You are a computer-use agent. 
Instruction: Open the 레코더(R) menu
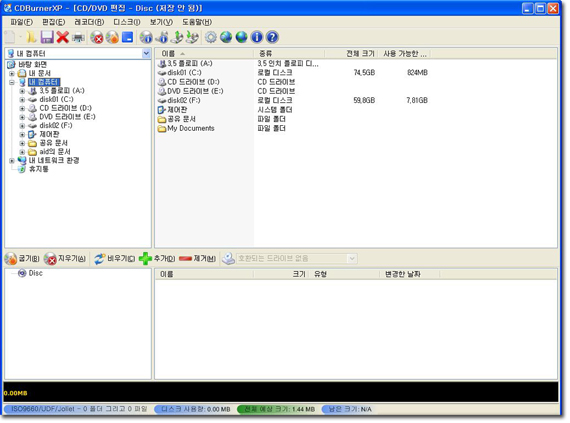pyautogui.click(x=89, y=22)
